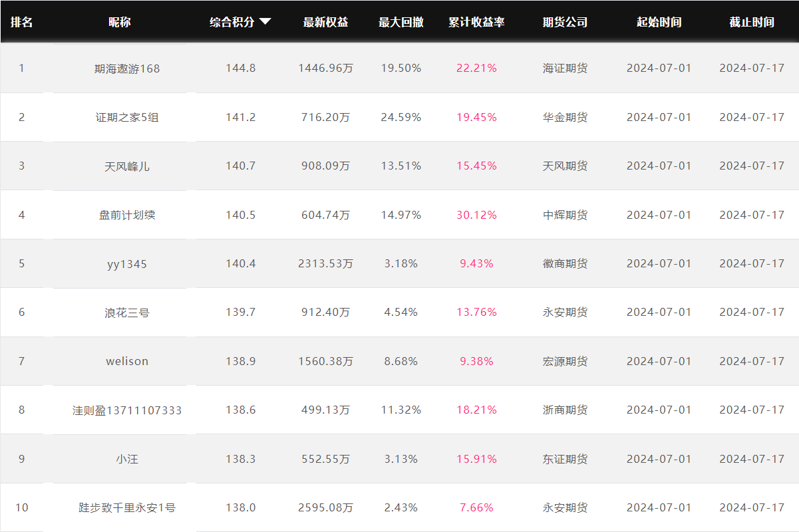Click futures company 东证期货

(x=565, y=459)
